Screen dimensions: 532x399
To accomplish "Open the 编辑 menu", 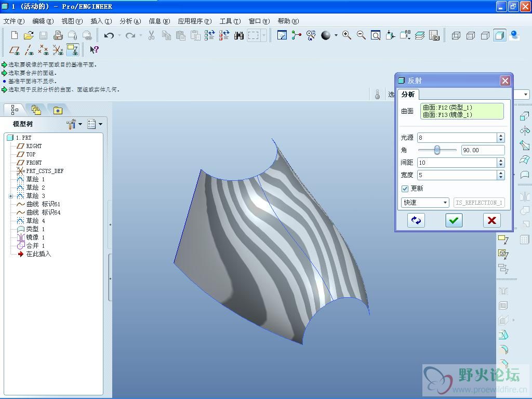I will pos(43,21).
